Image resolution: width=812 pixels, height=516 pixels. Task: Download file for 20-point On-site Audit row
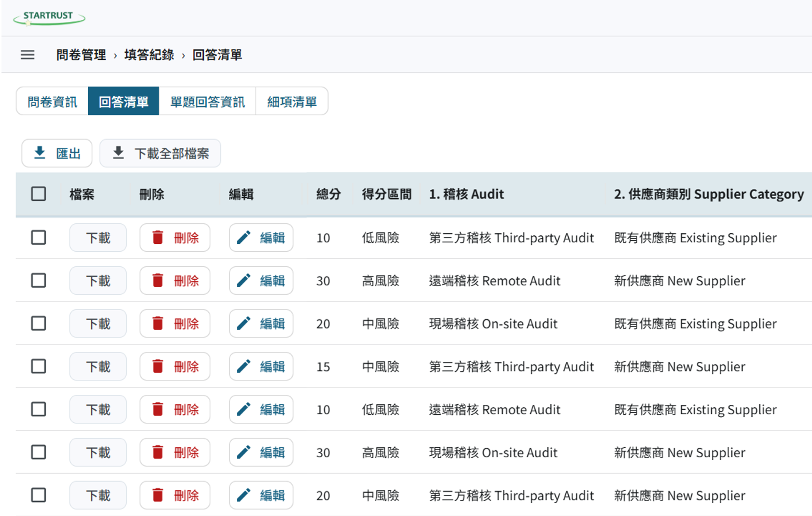98,324
